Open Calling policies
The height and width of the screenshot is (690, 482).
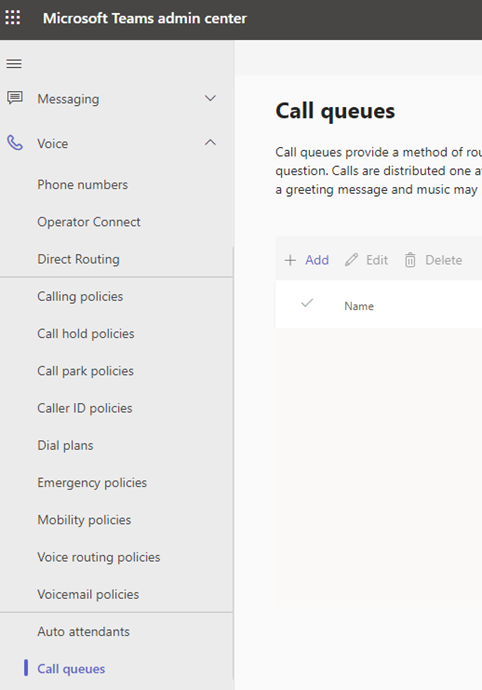tap(80, 297)
